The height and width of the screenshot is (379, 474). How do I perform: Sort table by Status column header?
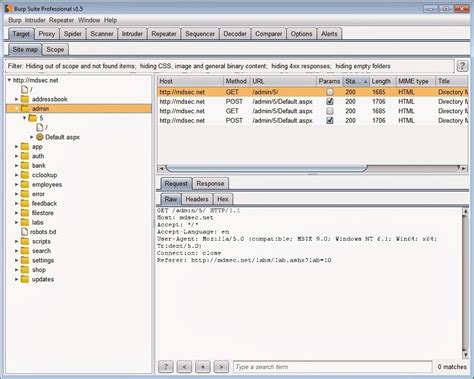[x=356, y=81]
